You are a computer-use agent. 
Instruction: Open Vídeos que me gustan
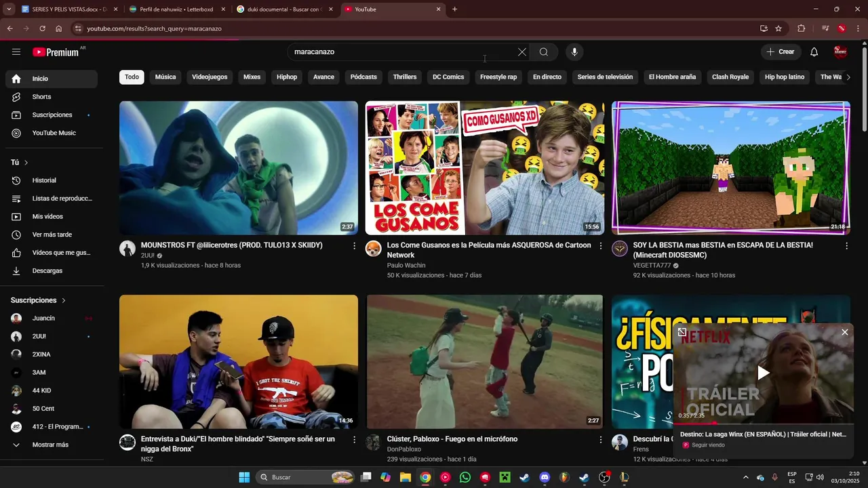pyautogui.click(x=52, y=253)
